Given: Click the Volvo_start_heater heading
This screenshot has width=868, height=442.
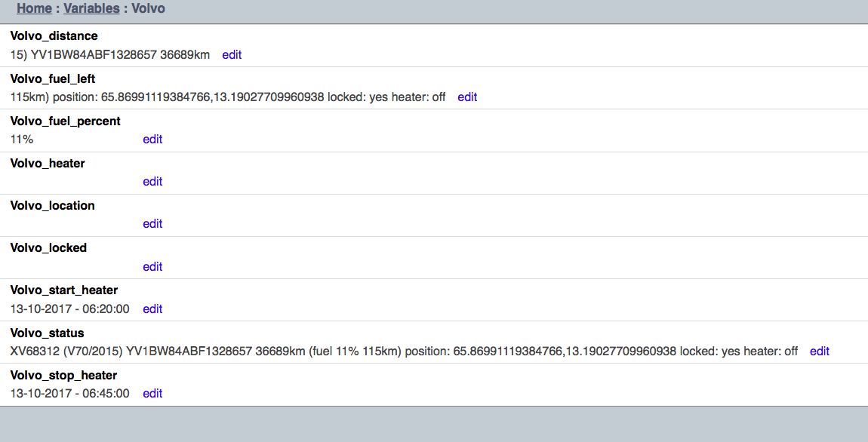Looking at the screenshot, I should point(64,290).
